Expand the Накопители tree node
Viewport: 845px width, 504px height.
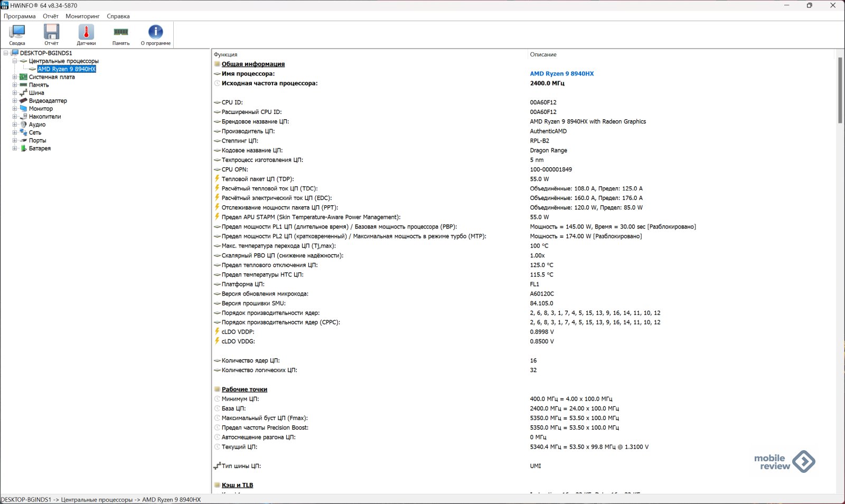click(x=15, y=117)
